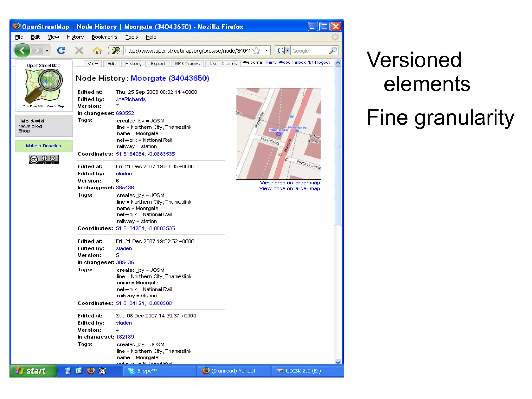The height and width of the screenshot is (399, 532).
Task: Open sladen user link for version 5
Action: [124, 248]
